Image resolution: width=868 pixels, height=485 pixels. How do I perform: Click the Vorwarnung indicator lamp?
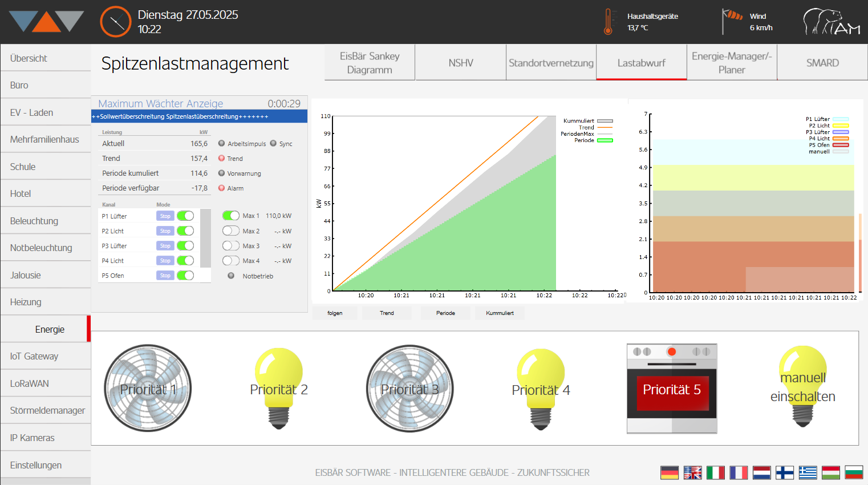[x=221, y=173]
